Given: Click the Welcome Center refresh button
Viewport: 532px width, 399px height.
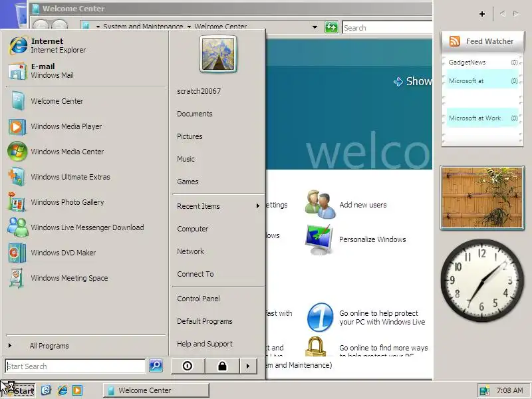Looking at the screenshot, I should [x=331, y=27].
